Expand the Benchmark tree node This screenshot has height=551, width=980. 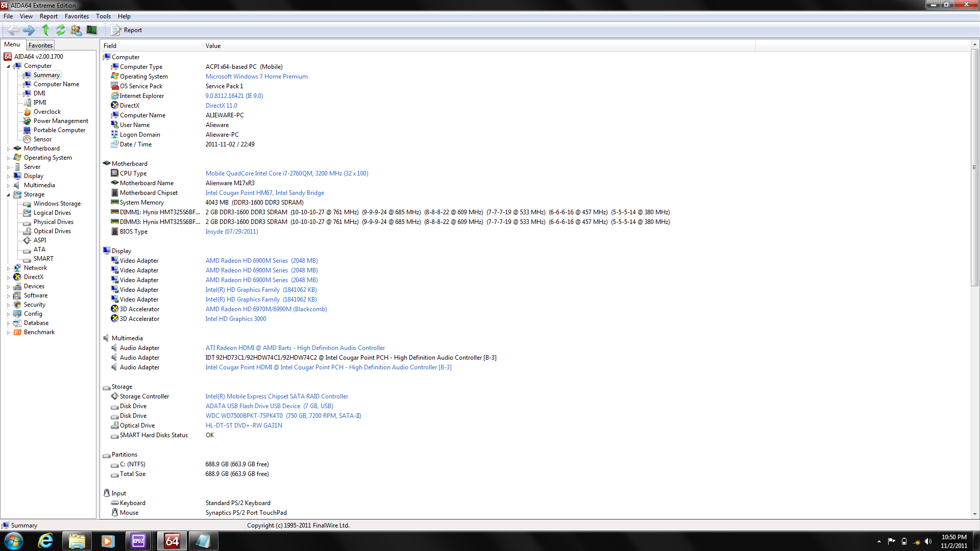pyautogui.click(x=8, y=333)
